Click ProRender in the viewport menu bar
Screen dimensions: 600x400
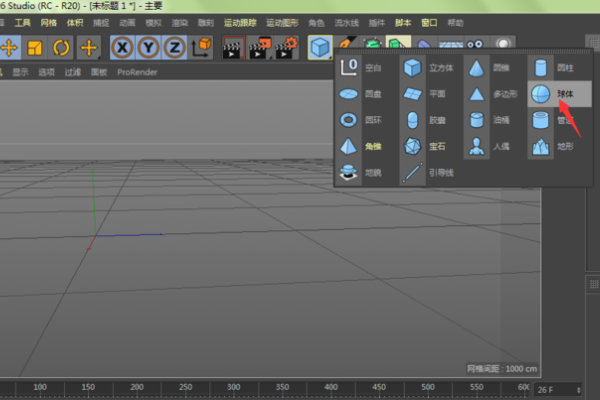coord(135,72)
